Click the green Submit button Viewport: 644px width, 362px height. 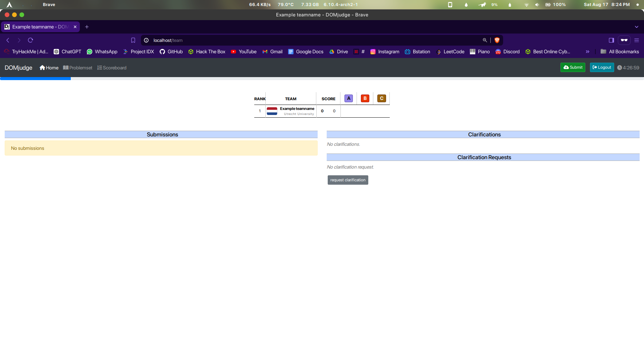573,67
